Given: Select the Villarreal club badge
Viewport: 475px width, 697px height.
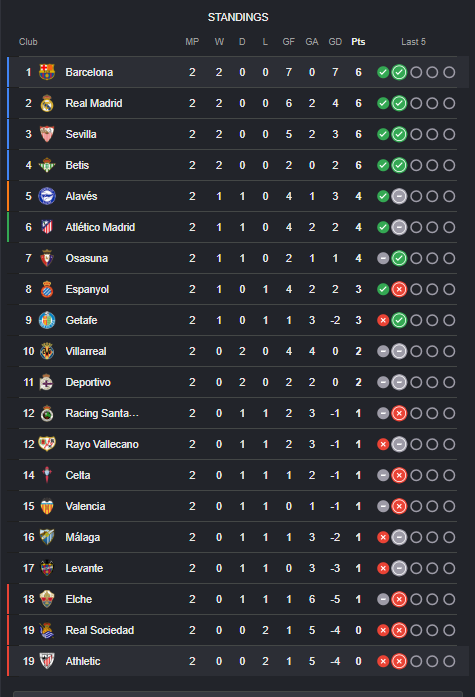Looking at the screenshot, I should (x=47, y=351).
